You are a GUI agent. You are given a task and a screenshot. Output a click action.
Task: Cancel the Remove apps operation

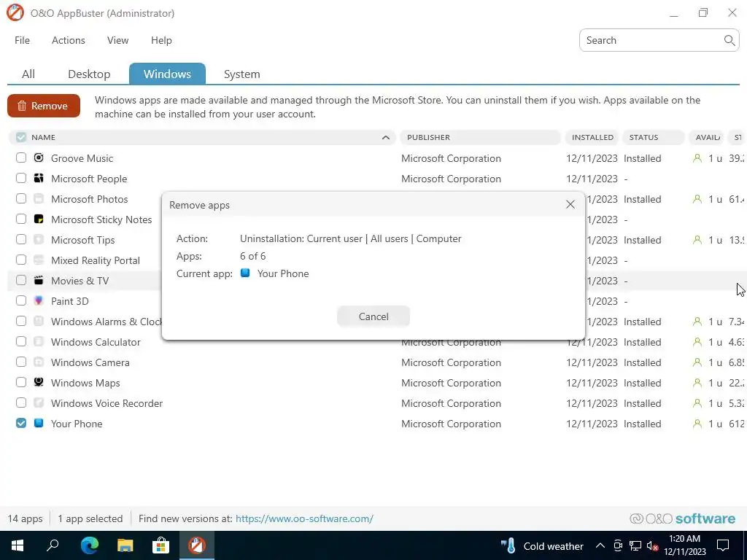[373, 316]
